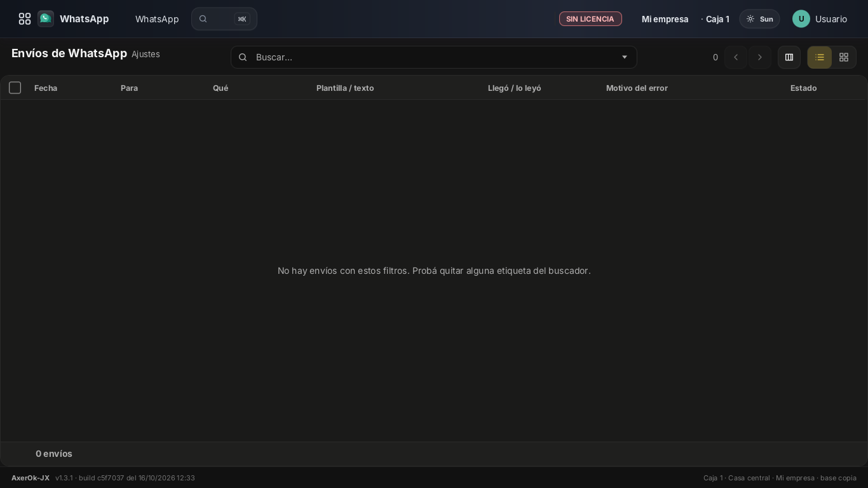Image resolution: width=868 pixels, height=488 pixels.
Task: Select Caja 1 in the top bar
Action: pyautogui.click(x=717, y=19)
